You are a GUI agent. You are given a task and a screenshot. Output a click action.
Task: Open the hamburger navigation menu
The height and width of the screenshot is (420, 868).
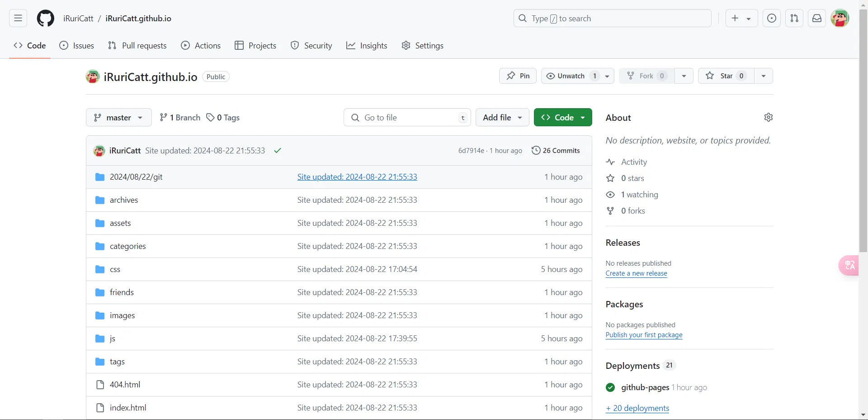tap(18, 19)
